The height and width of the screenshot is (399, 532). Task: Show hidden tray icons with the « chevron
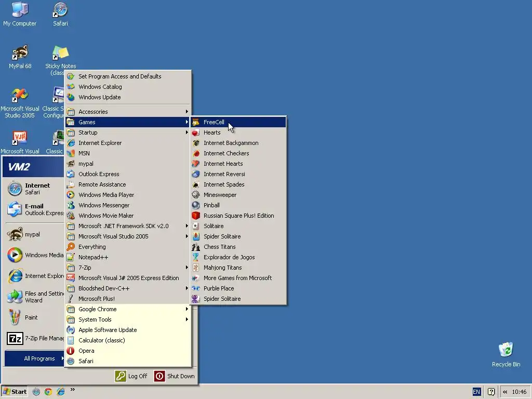505,392
